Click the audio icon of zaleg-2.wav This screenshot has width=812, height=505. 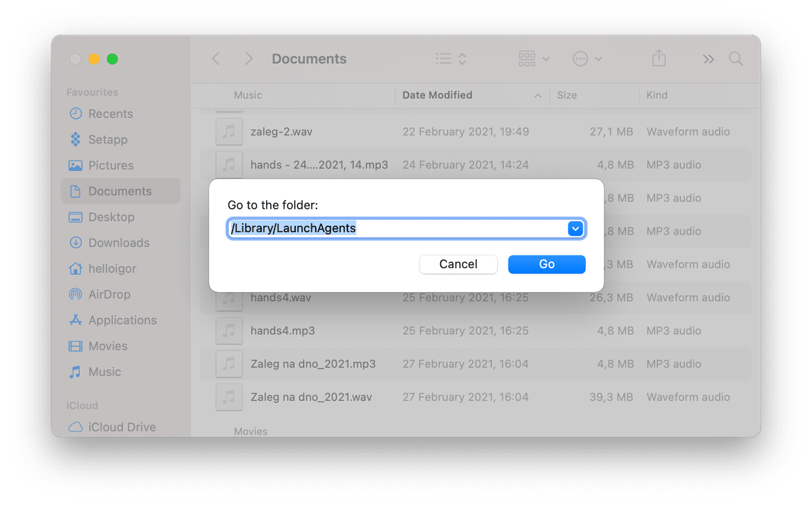tap(229, 132)
